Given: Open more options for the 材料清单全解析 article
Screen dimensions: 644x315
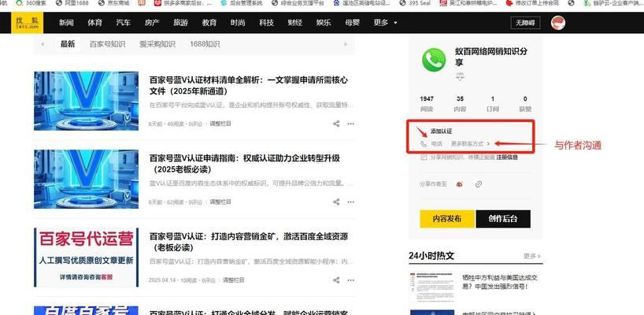Looking at the screenshot, I should pyautogui.click(x=350, y=124).
